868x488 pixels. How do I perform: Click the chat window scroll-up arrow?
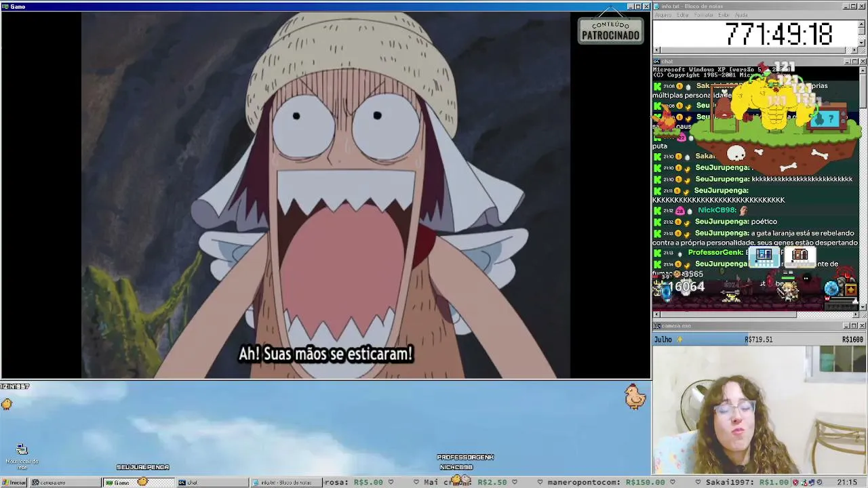tap(863, 70)
